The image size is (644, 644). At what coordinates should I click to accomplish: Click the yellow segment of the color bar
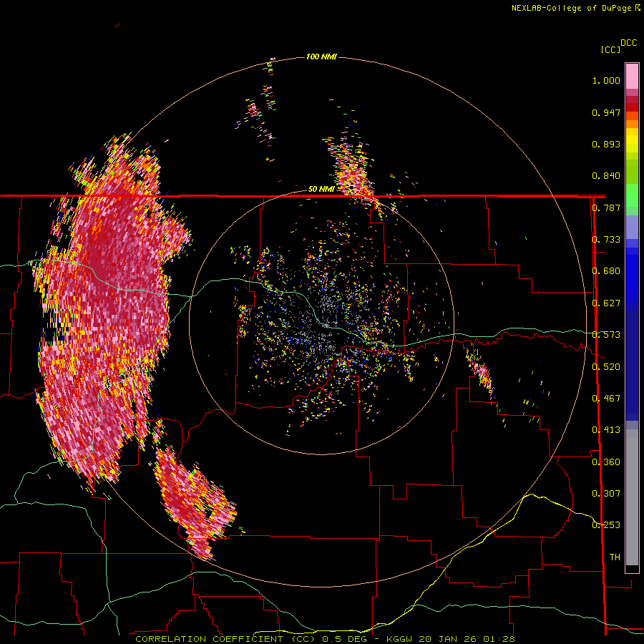click(632, 140)
